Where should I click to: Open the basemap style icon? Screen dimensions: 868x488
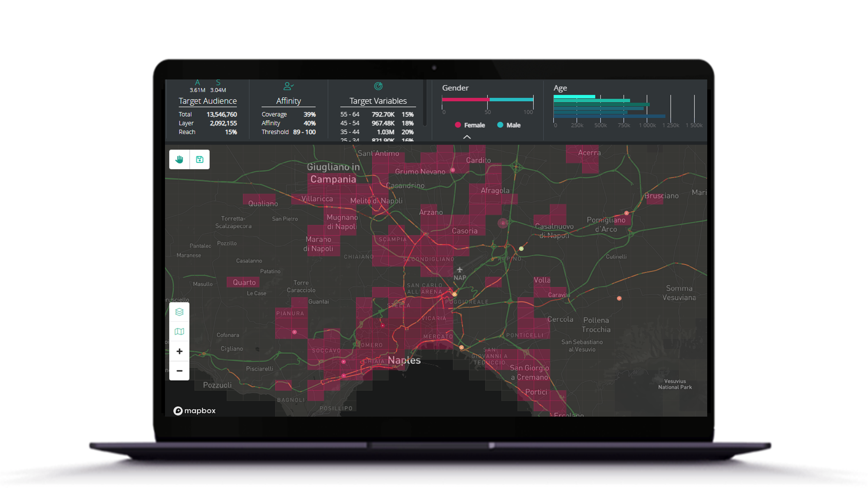tap(179, 331)
